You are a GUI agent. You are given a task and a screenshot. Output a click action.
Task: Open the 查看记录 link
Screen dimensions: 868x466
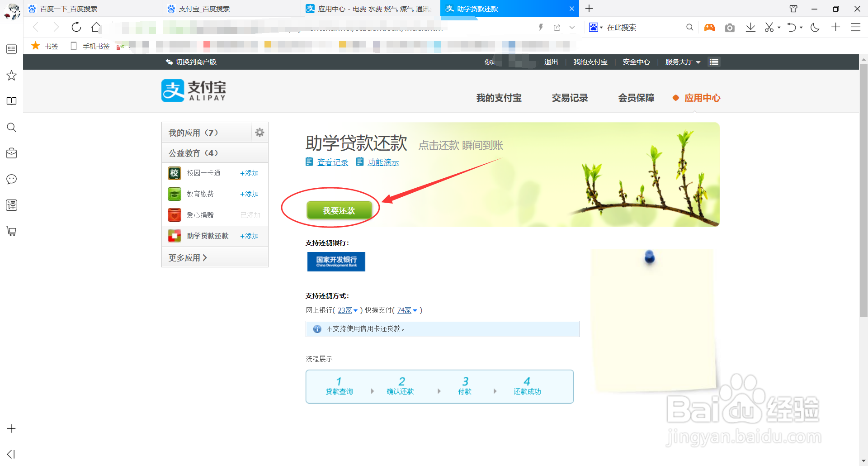click(332, 162)
